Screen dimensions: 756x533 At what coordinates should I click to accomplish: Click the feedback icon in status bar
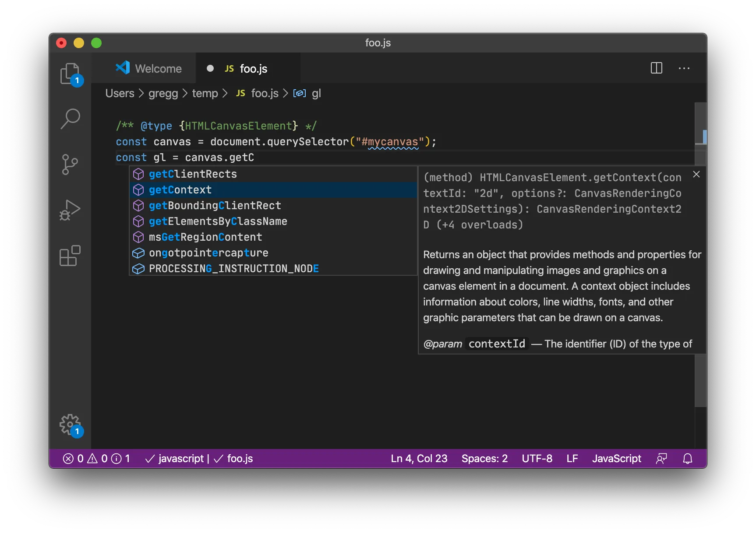(x=661, y=459)
